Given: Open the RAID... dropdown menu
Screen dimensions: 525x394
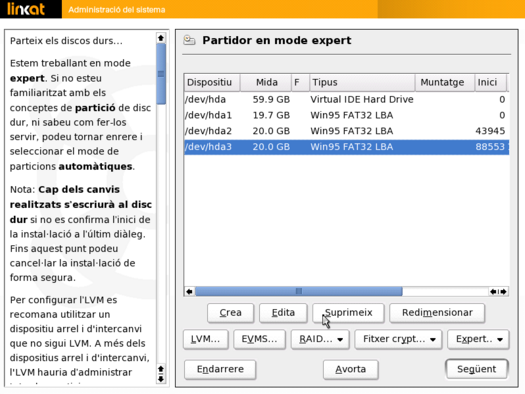Looking at the screenshot, I should [x=320, y=339].
